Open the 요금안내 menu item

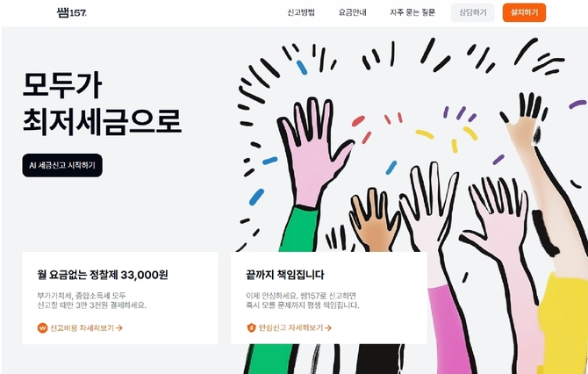pos(352,12)
